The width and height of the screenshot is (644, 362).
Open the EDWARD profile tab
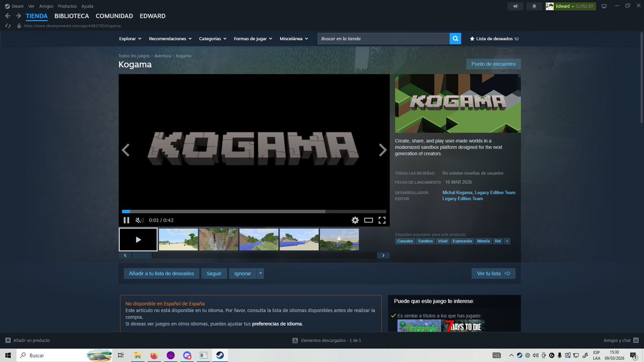[152, 16]
